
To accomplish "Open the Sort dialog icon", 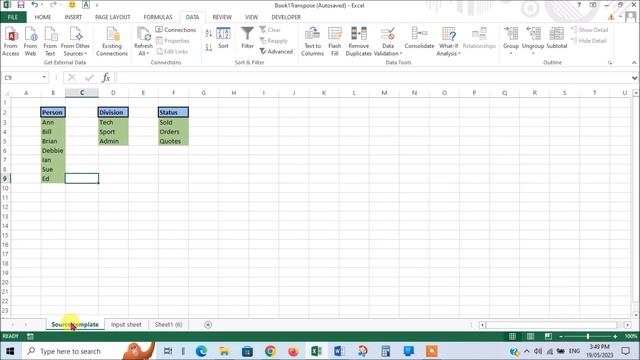I will (x=223, y=38).
